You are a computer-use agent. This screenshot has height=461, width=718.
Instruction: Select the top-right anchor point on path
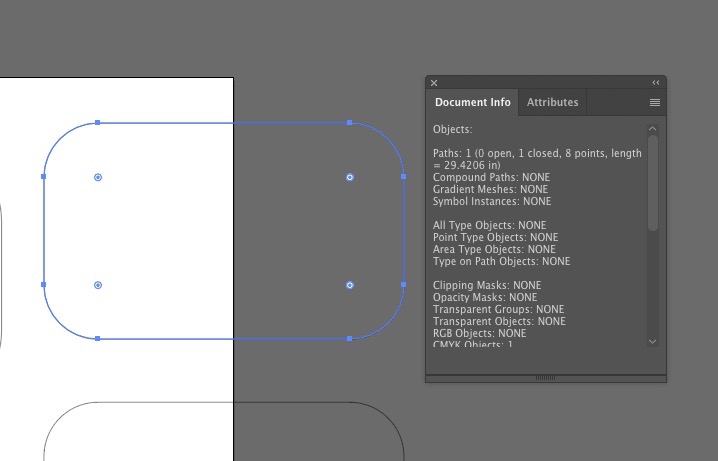click(350, 123)
